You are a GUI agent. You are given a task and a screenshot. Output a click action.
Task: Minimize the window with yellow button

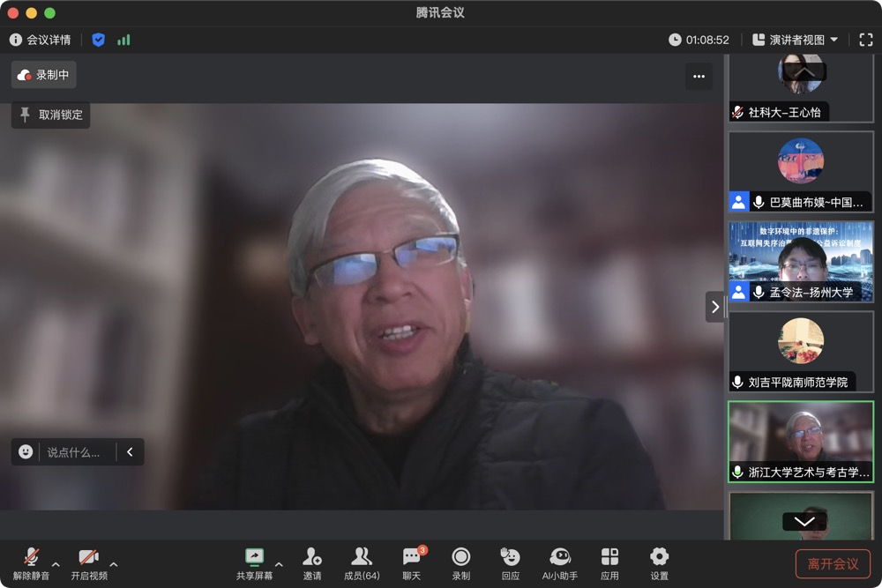(x=32, y=13)
